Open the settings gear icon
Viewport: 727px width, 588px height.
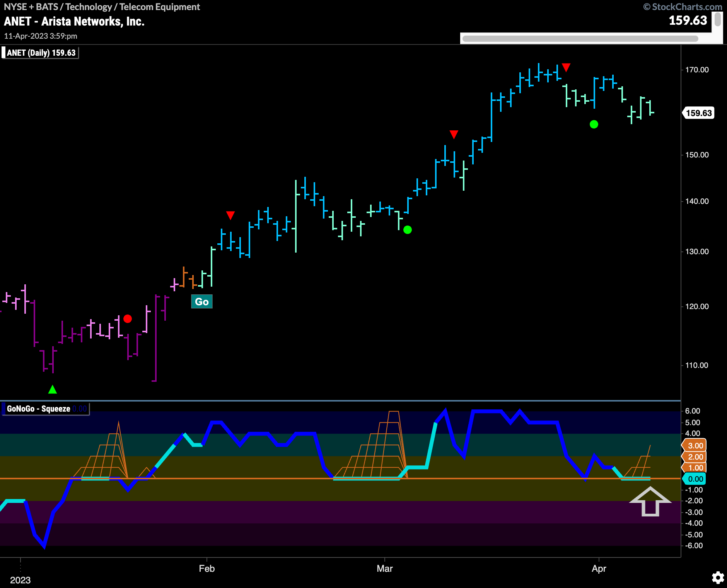(718, 578)
